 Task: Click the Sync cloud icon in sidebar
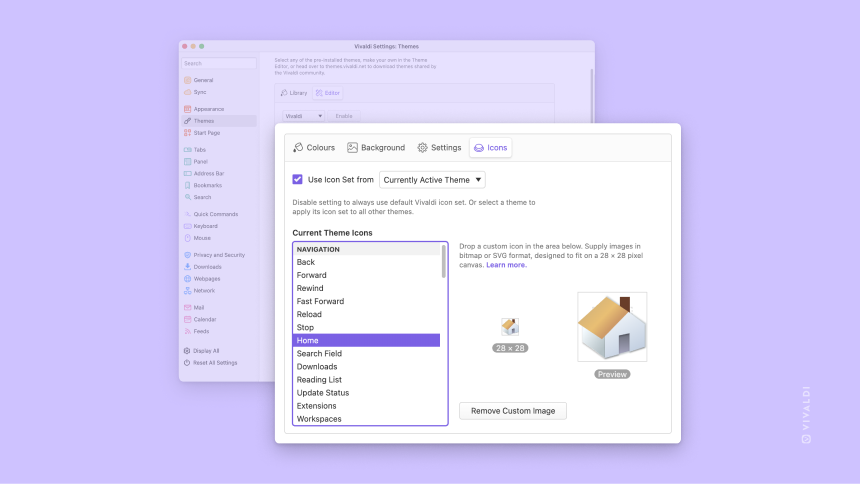[x=188, y=92]
